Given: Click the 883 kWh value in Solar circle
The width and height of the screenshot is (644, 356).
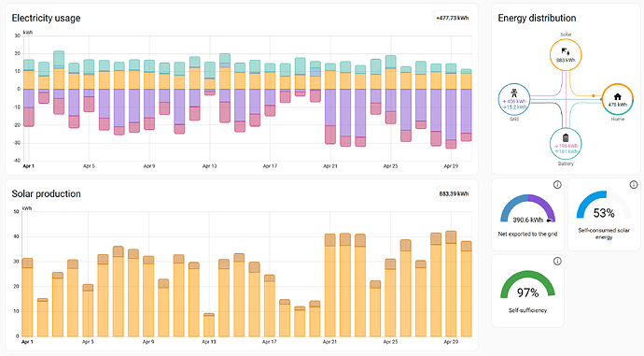Looking at the screenshot, I should pyautogui.click(x=566, y=60).
